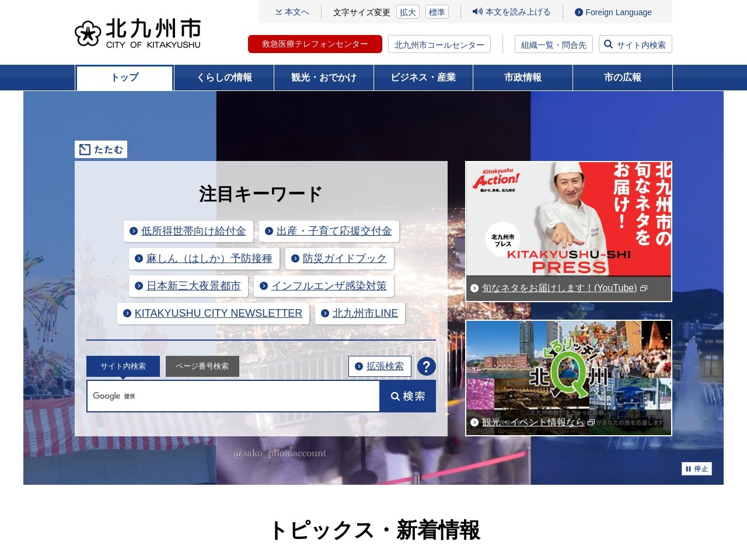Select the くらしの情報 navigation tab
747x560 pixels.
click(224, 78)
